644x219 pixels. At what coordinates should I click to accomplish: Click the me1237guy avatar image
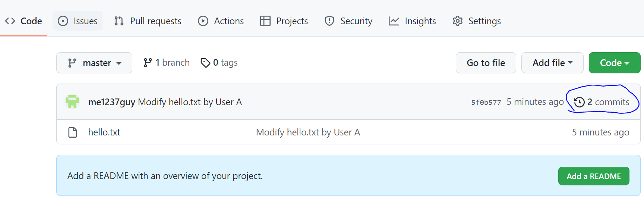click(x=72, y=101)
